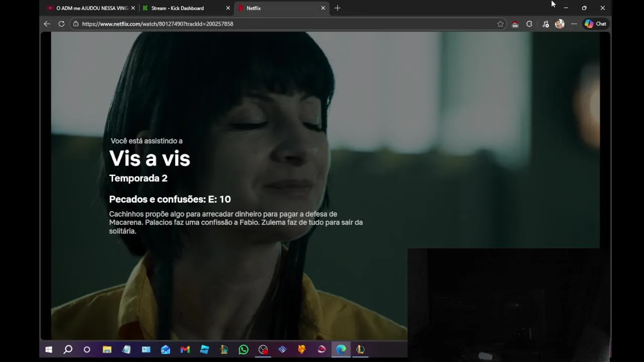Open a new browser tab
This screenshot has height=362, width=644.
(x=337, y=8)
